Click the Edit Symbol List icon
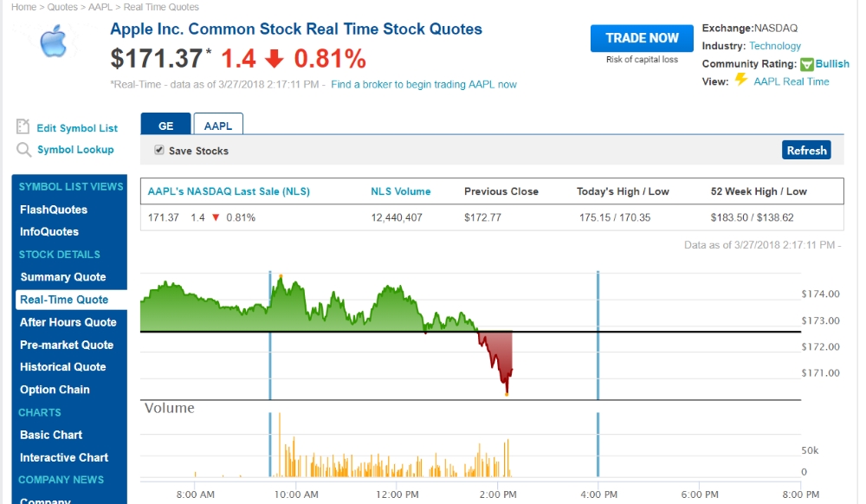The width and height of the screenshot is (866, 504). click(23, 126)
